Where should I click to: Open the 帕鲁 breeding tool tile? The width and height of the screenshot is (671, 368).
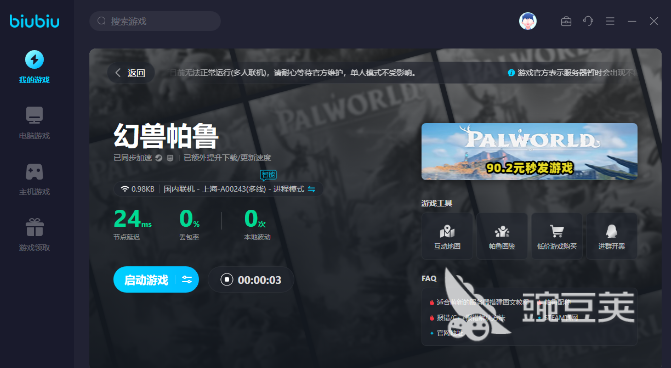(x=502, y=236)
